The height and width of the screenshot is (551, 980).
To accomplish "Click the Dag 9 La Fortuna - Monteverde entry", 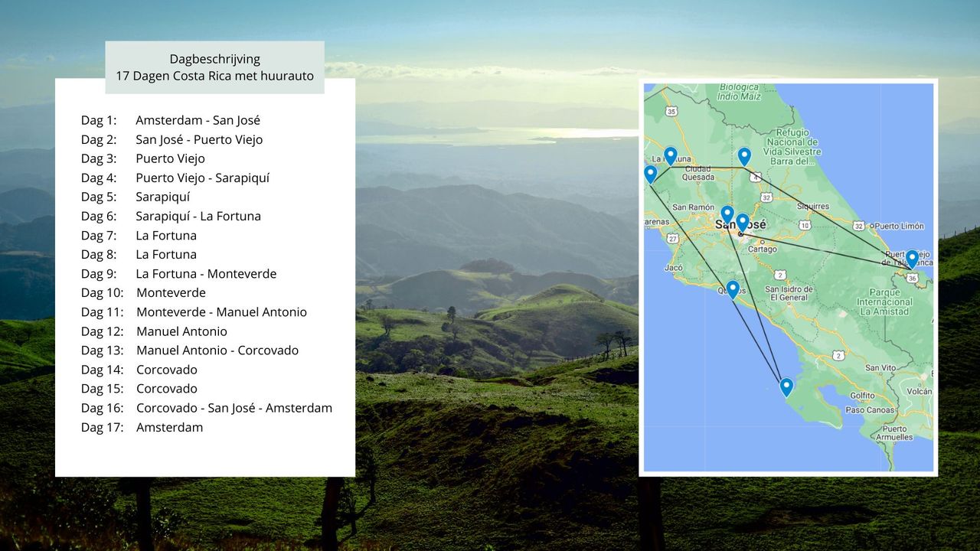I will 178,273.
